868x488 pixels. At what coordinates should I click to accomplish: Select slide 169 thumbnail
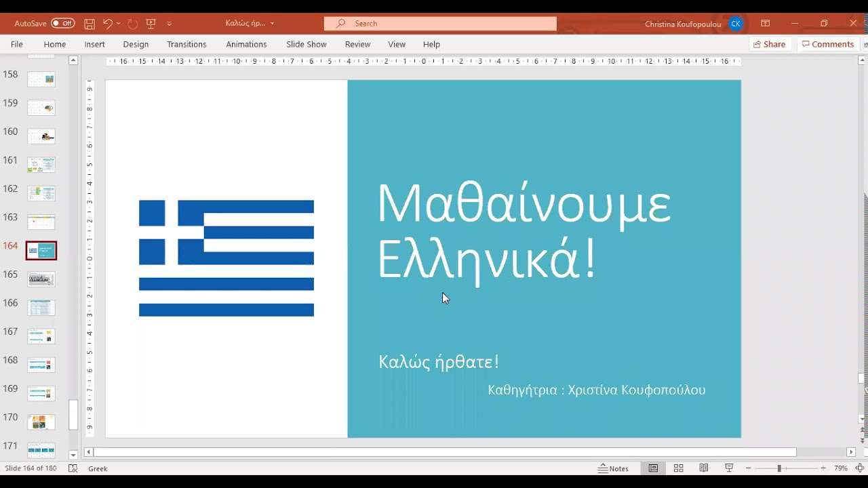(x=41, y=393)
